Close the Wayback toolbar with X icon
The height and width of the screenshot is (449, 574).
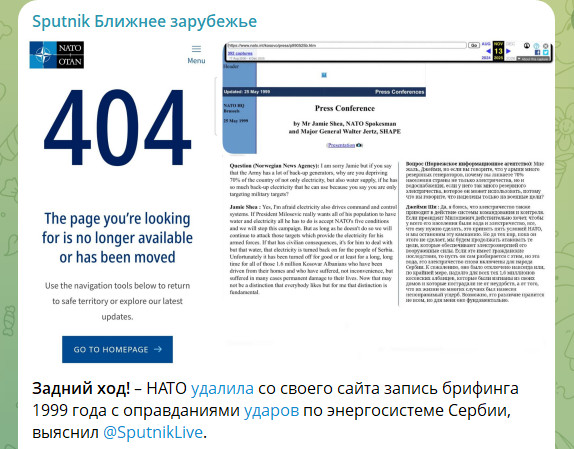tap(545, 46)
